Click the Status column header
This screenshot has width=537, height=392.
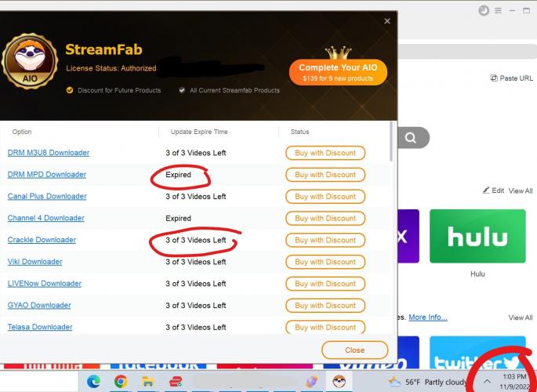click(299, 132)
